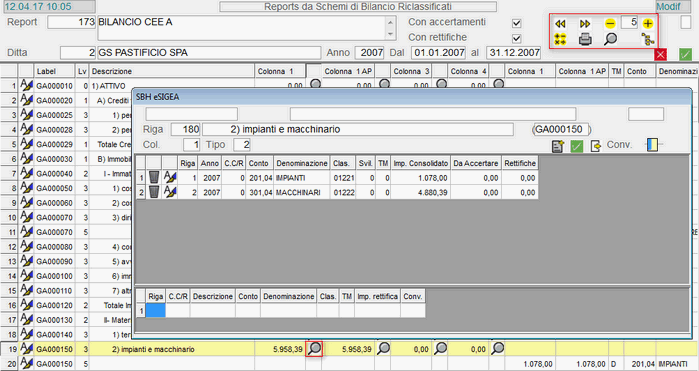Open the magnifier beside 5.958,39 in Colonna 1, row 19
699x371 pixels.
pos(314,349)
